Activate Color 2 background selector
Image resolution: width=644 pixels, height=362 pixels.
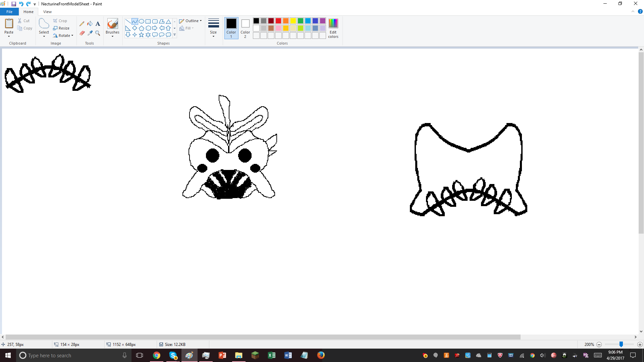pyautogui.click(x=245, y=28)
